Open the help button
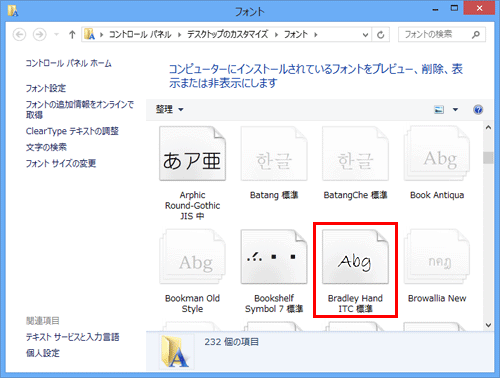The height and width of the screenshot is (378, 500). (x=478, y=109)
